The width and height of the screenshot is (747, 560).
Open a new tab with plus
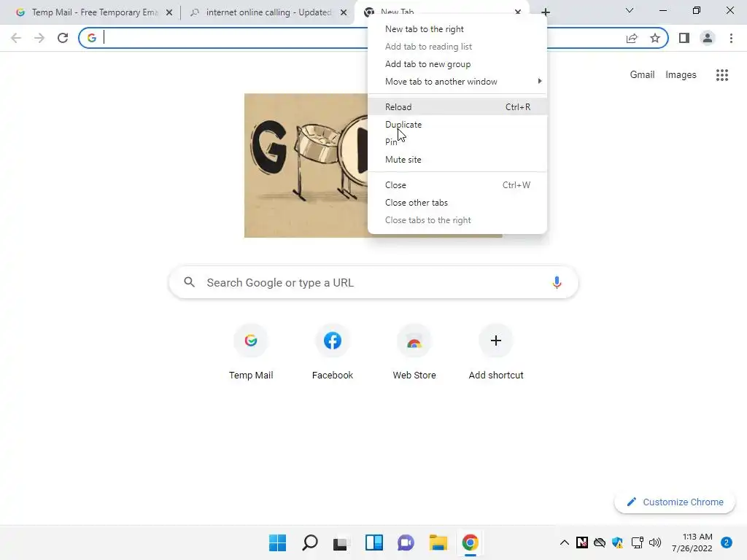tap(546, 12)
